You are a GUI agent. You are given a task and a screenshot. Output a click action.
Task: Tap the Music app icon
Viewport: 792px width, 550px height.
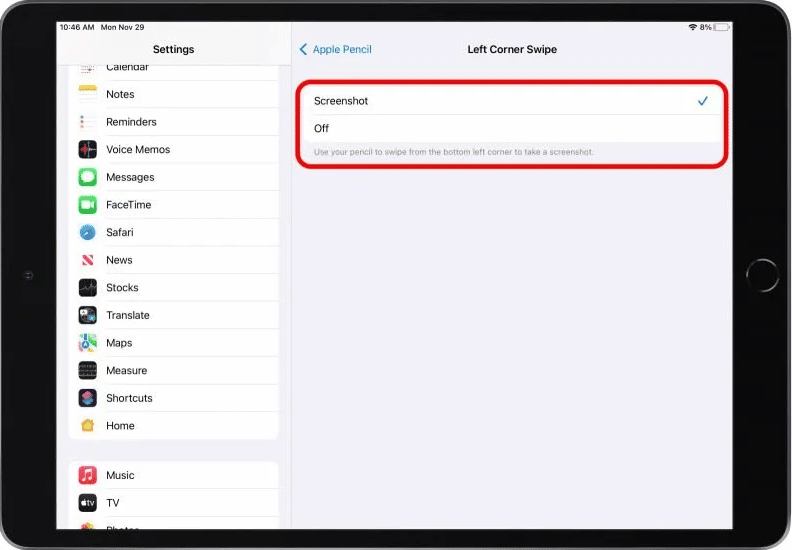click(x=88, y=476)
